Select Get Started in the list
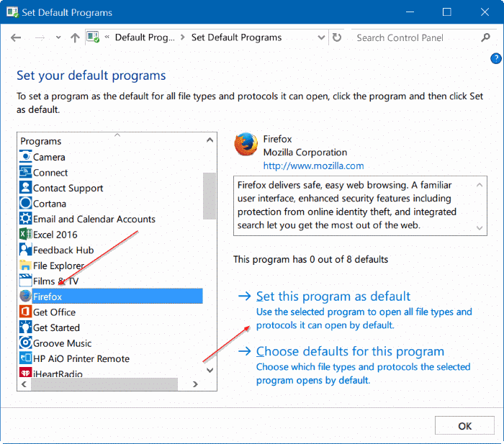 [56, 327]
